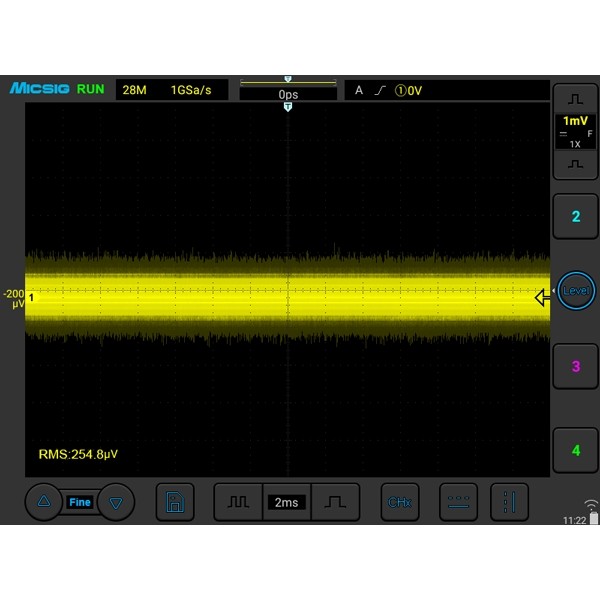Tap the Micsig logo
This screenshot has height=600, width=600.
point(40,88)
